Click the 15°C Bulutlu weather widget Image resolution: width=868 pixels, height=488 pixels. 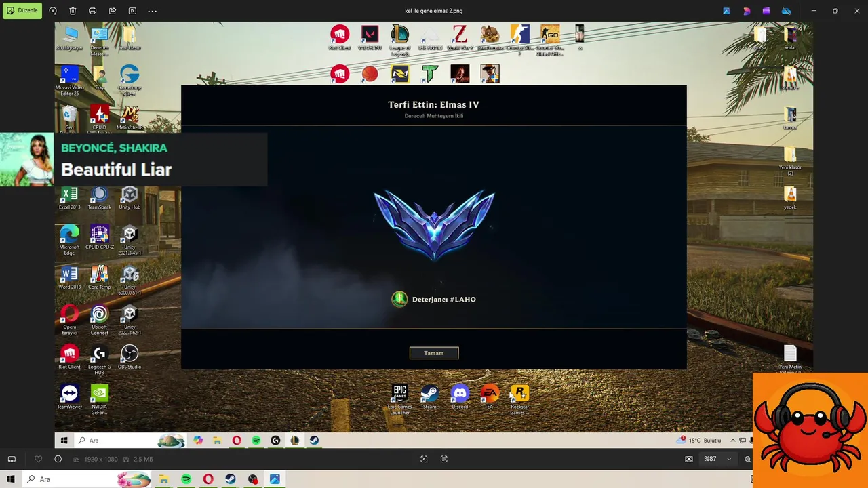pyautogui.click(x=699, y=440)
